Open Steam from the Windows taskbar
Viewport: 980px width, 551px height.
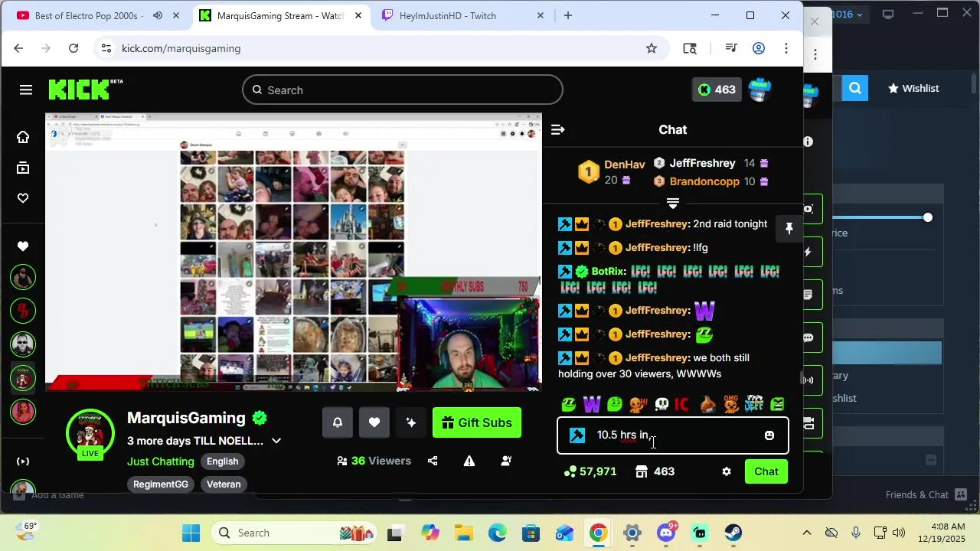click(x=733, y=533)
